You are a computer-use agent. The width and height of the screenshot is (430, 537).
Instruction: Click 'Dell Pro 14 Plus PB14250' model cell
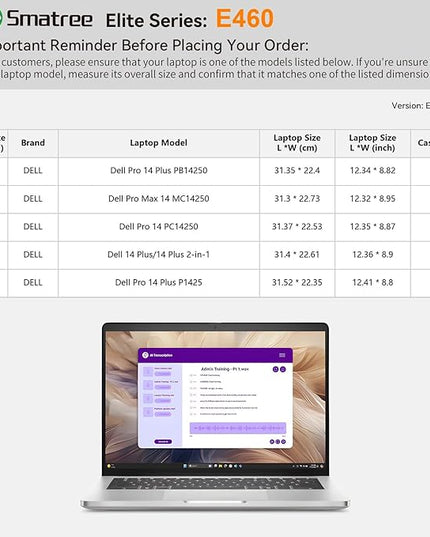[x=159, y=171]
